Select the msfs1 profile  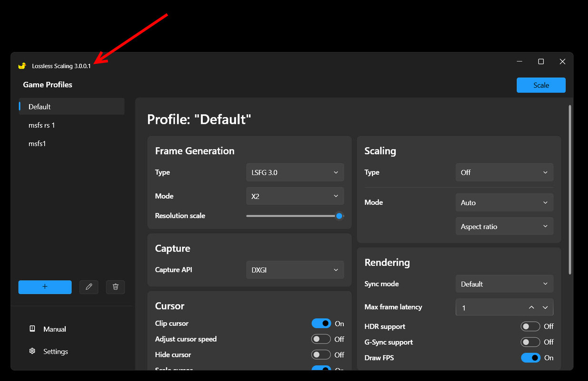71,143
